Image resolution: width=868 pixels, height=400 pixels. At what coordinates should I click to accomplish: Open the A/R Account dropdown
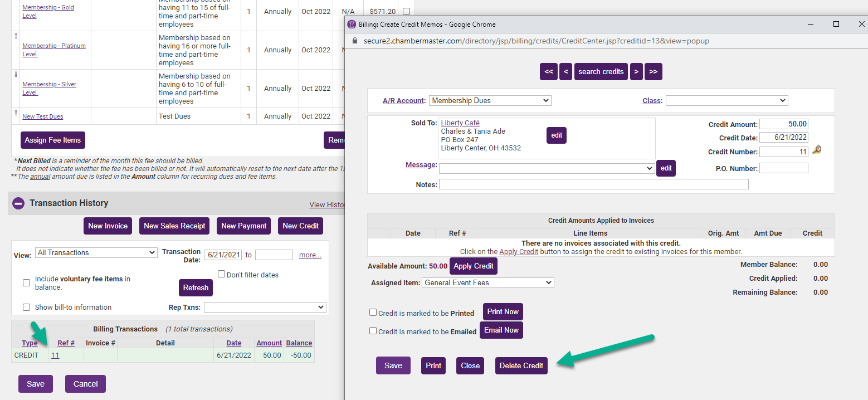click(x=490, y=101)
